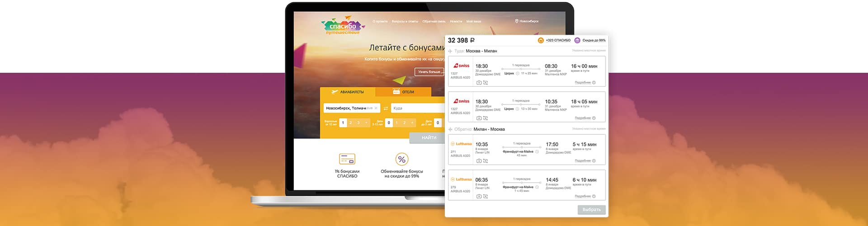Click the 06:35 departure time
The width and height of the screenshot is (868, 226).
pos(481,180)
